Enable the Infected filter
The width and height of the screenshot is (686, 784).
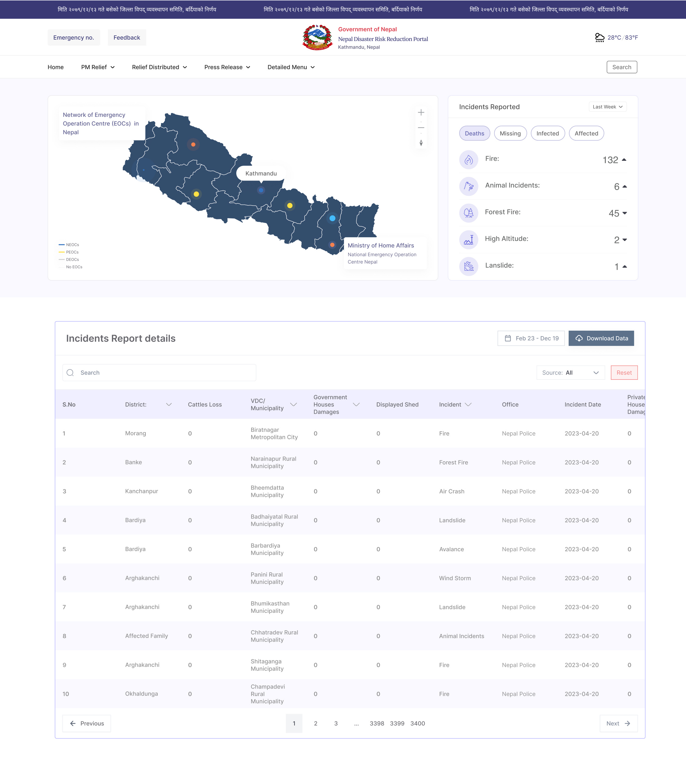pyautogui.click(x=548, y=133)
